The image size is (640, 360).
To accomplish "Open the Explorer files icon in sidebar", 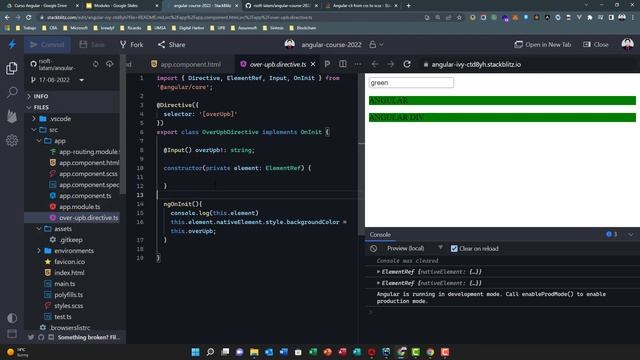I will 12,68.
